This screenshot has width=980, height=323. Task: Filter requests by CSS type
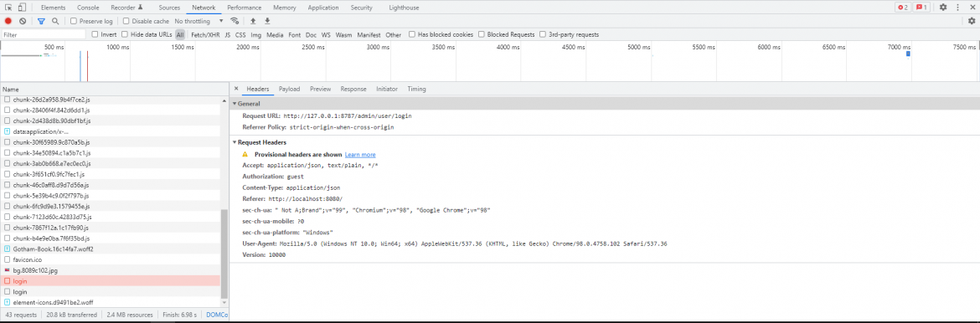pyautogui.click(x=240, y=35)
